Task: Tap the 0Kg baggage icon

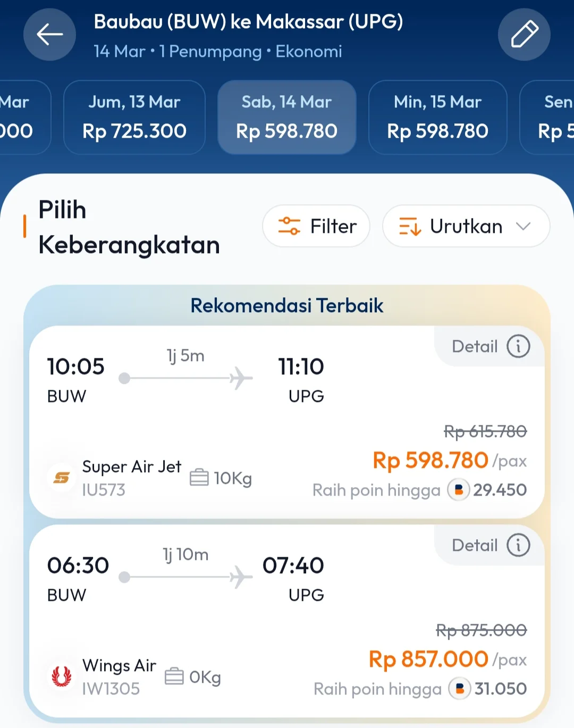Action: coord(174,676)
